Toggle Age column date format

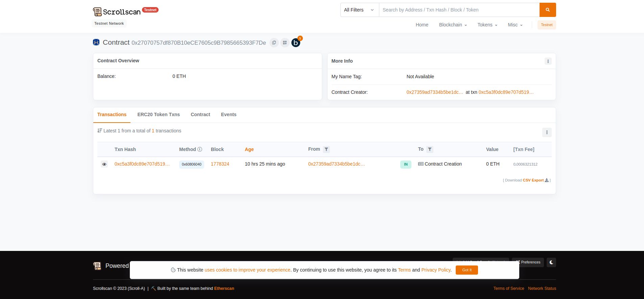click(x=249, y=149)
